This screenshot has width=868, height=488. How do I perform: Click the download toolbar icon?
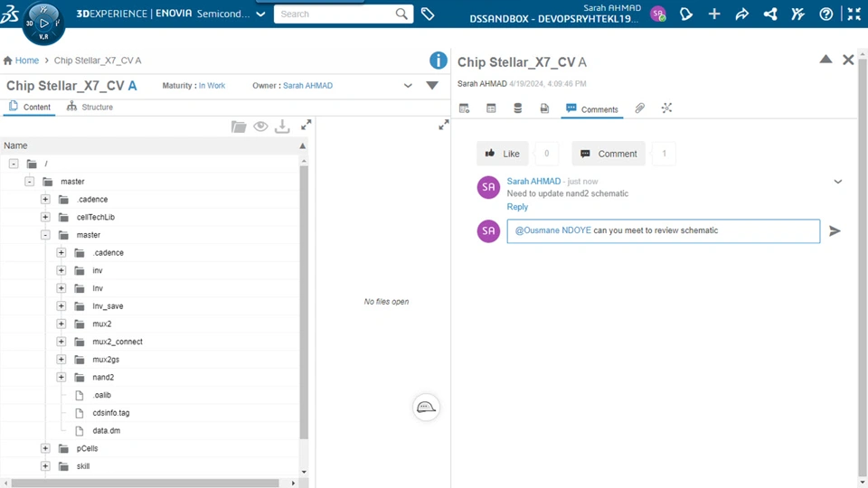282,127
